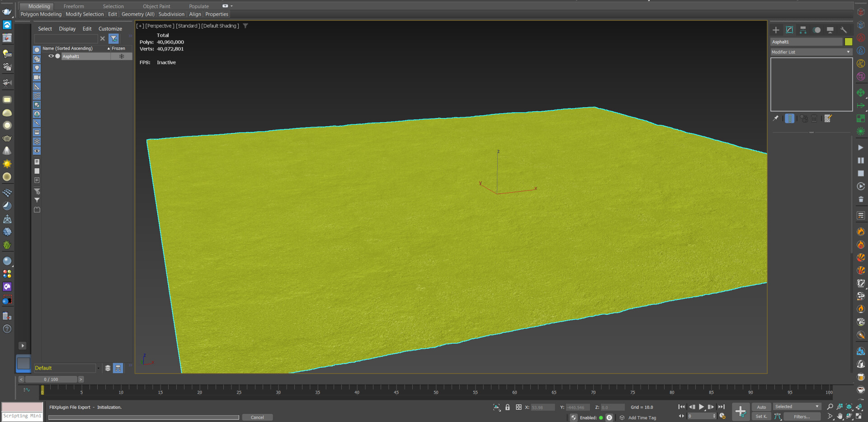Toggle the frozen snowflake on Asphalt1
This screenshot has width=868, height=422.
pyautogui.click(x=121, y=56)
